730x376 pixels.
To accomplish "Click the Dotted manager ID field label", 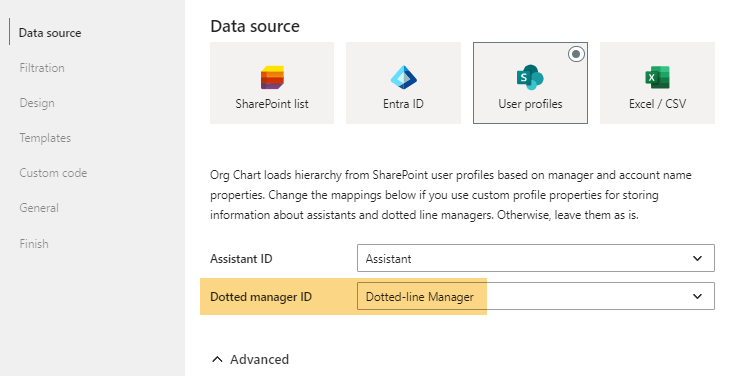I will click(261, 296).
